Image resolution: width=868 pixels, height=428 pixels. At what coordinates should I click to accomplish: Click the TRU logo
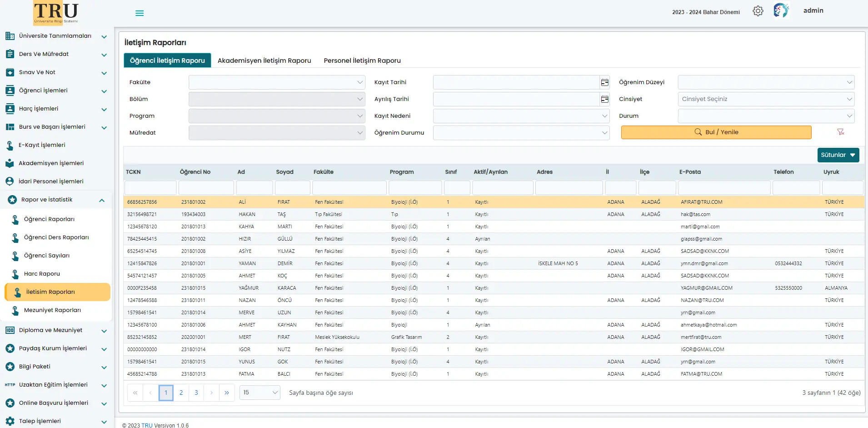pyautogui.click(x=55, y=13)
